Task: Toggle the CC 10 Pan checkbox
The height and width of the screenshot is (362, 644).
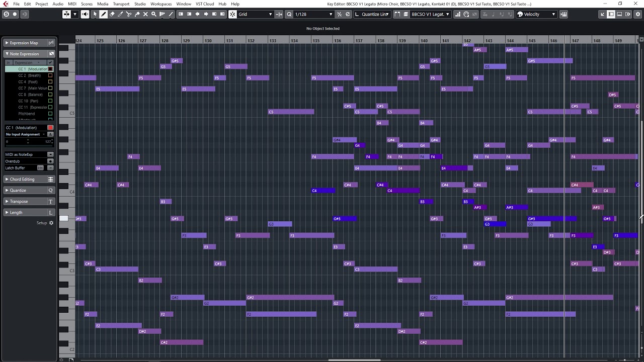Action: (50, 101)
